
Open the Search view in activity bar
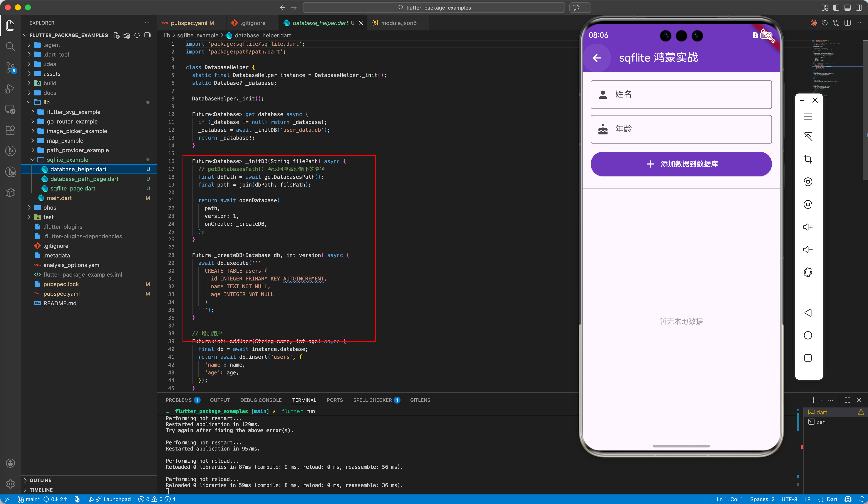click(10, 47)
